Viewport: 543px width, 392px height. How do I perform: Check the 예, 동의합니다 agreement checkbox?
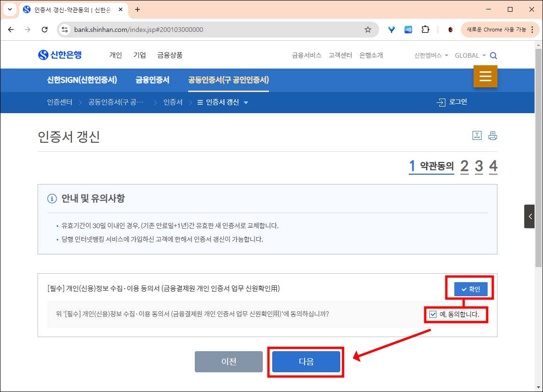pyautogui.click(x=432, y=314)
